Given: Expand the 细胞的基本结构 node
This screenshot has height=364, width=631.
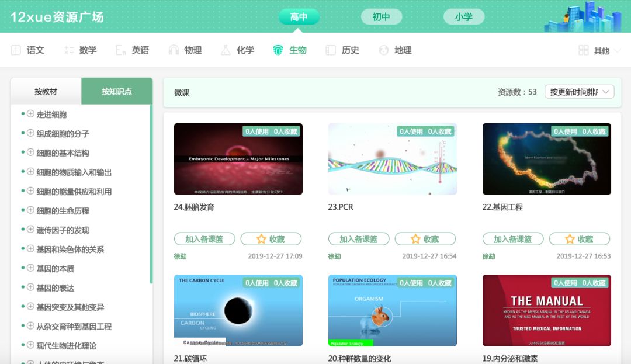Looking at the screenshot, I should (x=30, y=152).
